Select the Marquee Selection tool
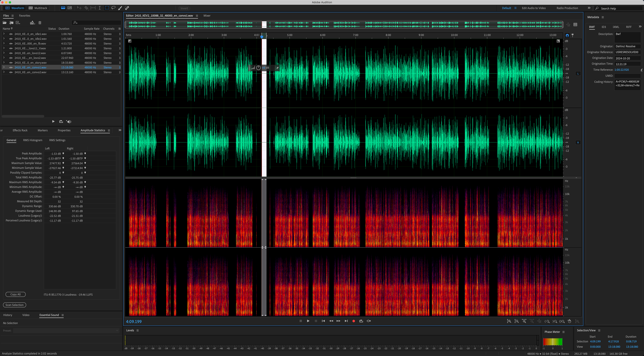Image resolution: width=644 pixels, height=356 pixels. (x=107, y=8)
